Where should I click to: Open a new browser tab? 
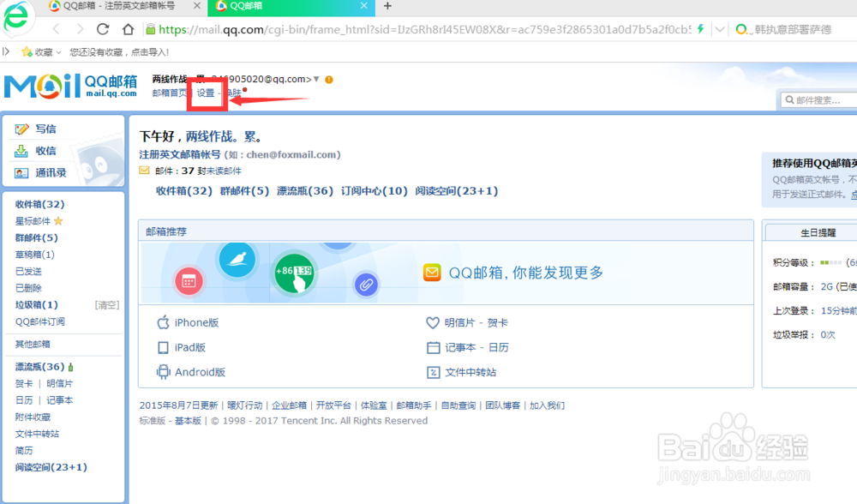click(x=387, y=6)
